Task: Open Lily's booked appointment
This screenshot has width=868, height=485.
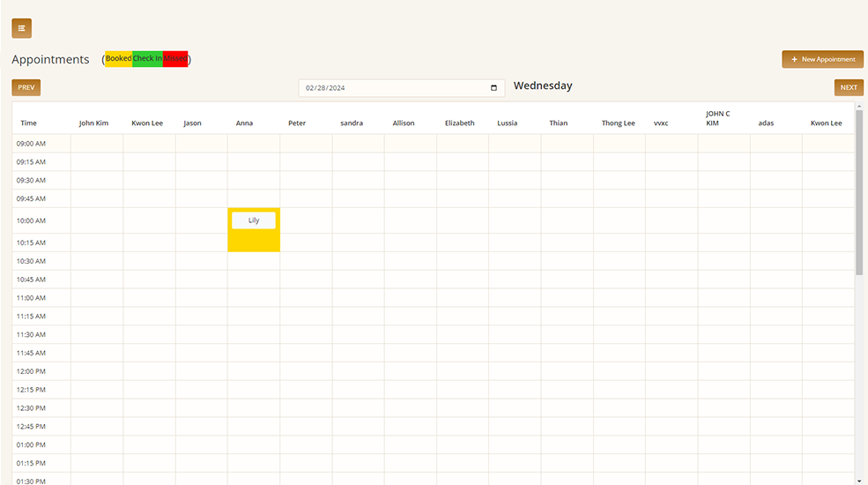Action: point(254,220)
